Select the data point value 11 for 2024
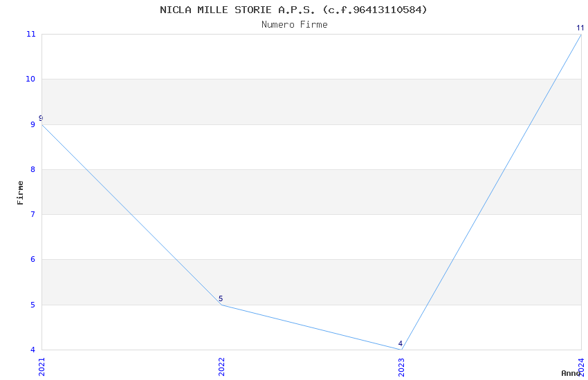The height and width of the screenshot is (380, 588). [580, 28]
